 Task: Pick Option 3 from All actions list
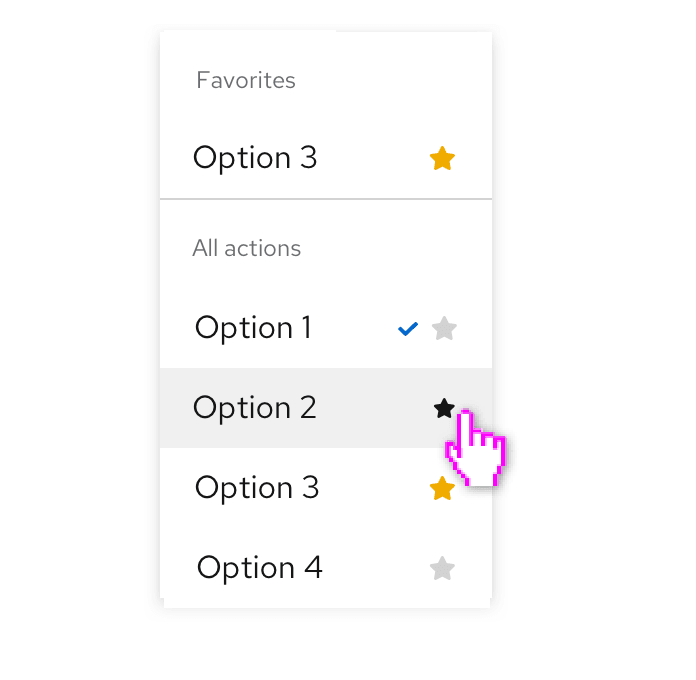(257, 488)
